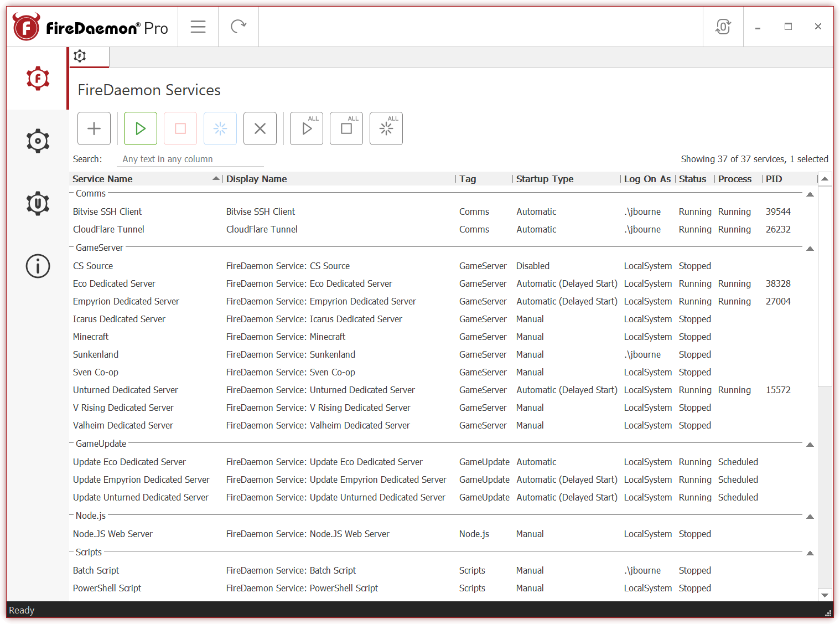Screen dimensions: 840x624
Task: Click the scrollbar up arrow
Action: point(825,179)
